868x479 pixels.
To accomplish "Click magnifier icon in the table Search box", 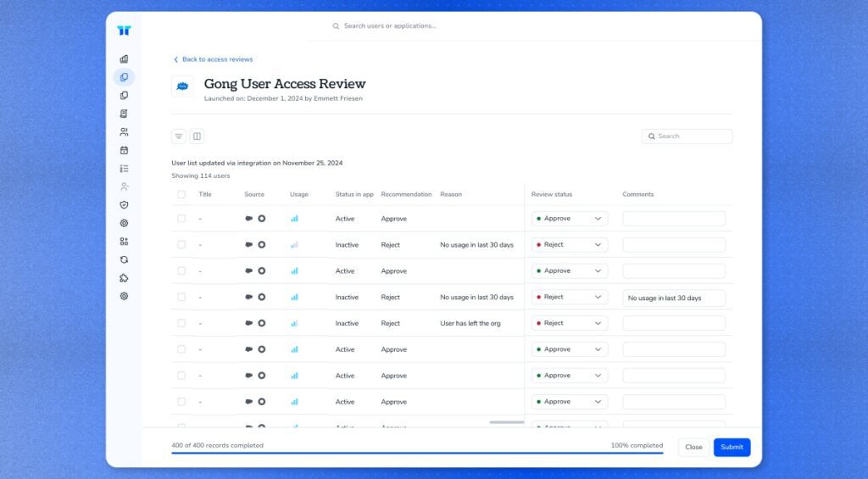I will [x=652, y=136].
